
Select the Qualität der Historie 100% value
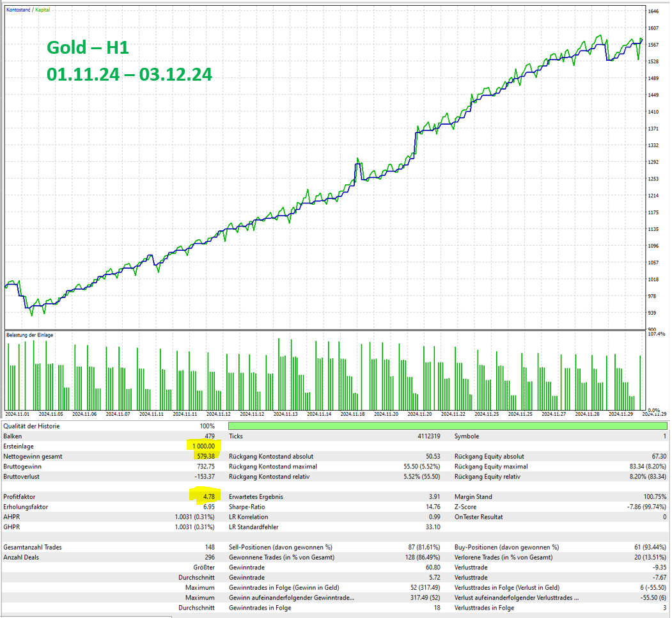click(x=207, y=426)
